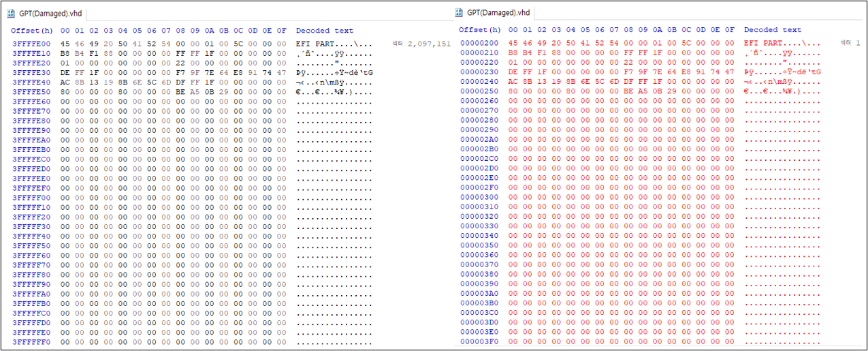Click Offset(h) header above row 00000200
The image size is (868, 351).
[x=480, y=30]
